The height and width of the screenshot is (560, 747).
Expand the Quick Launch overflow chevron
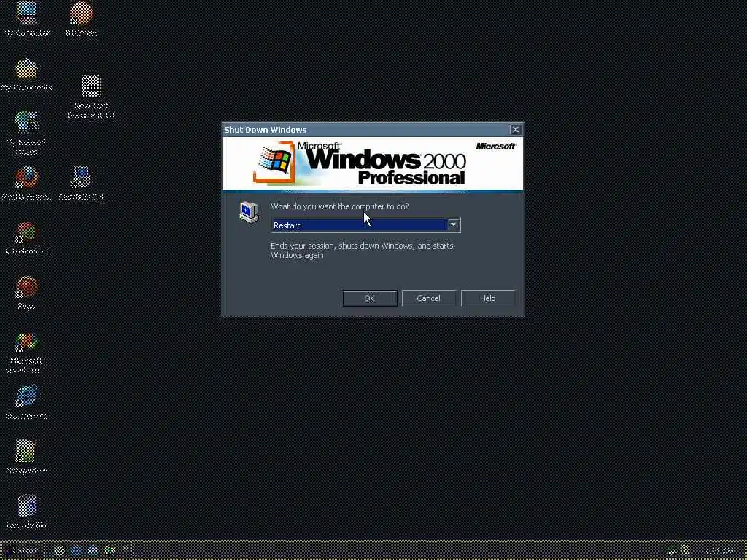tap(125, 549)
